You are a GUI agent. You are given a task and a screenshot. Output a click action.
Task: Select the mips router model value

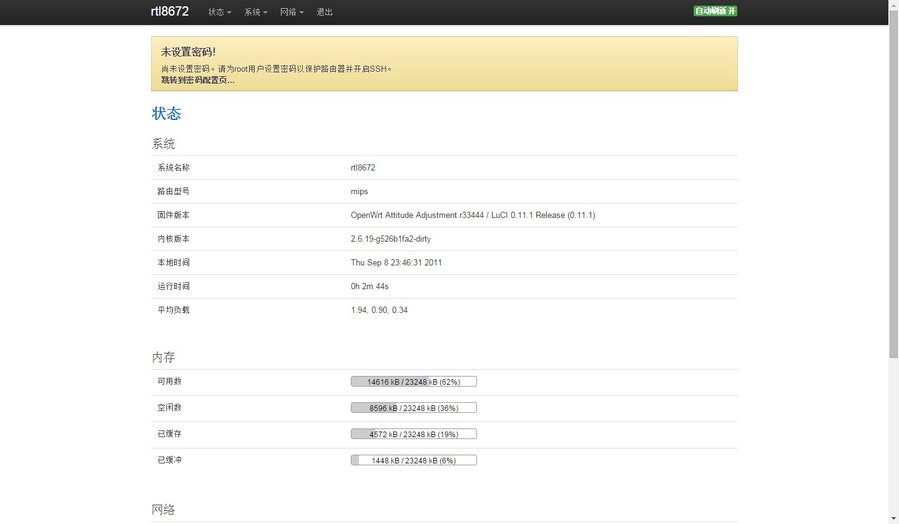[359, 191]
